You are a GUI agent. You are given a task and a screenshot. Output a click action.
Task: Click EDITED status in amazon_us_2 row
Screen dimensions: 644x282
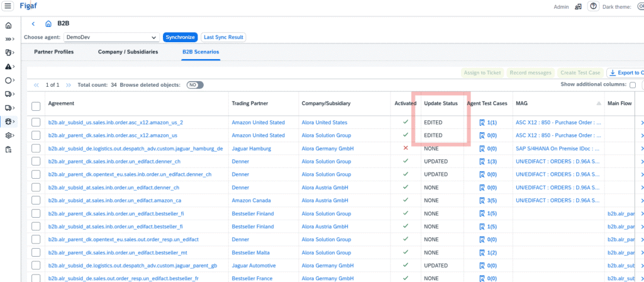click(x=433, y=123)
